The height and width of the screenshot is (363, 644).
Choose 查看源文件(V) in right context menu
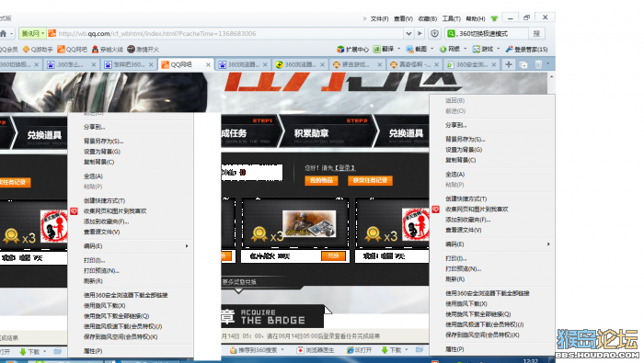[464, 230]
